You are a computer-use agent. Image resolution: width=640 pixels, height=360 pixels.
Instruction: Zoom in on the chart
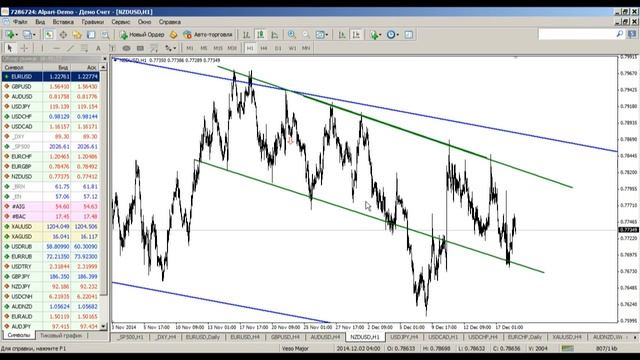click(291, 35)
